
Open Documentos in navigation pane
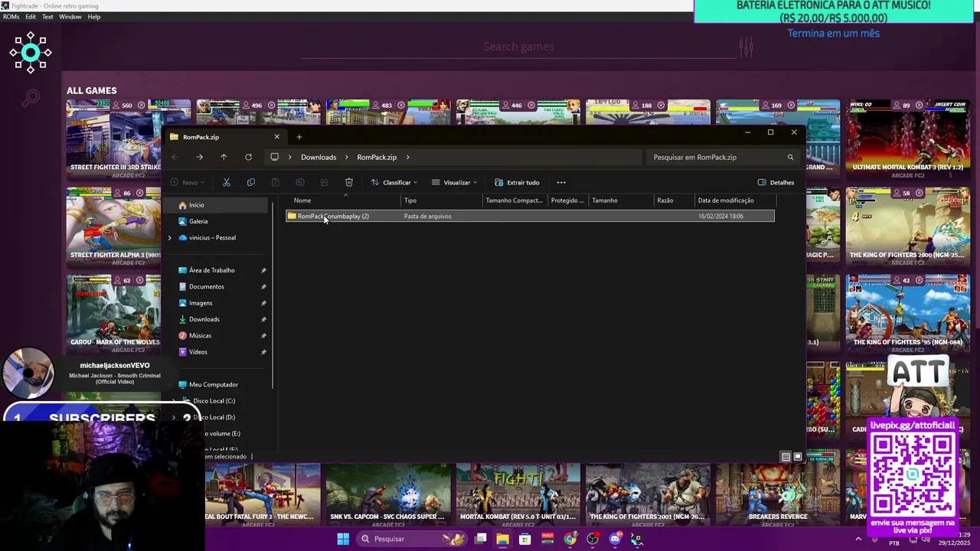(201, 287)
